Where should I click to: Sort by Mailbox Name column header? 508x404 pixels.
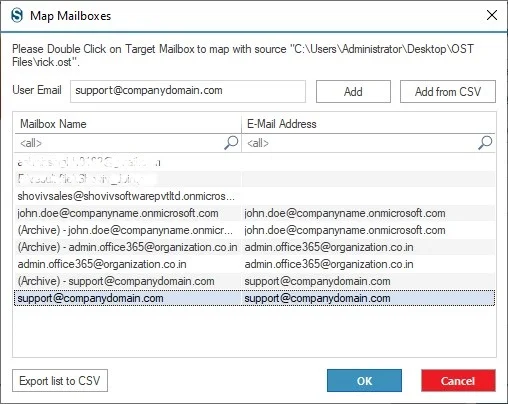(128, 124)
